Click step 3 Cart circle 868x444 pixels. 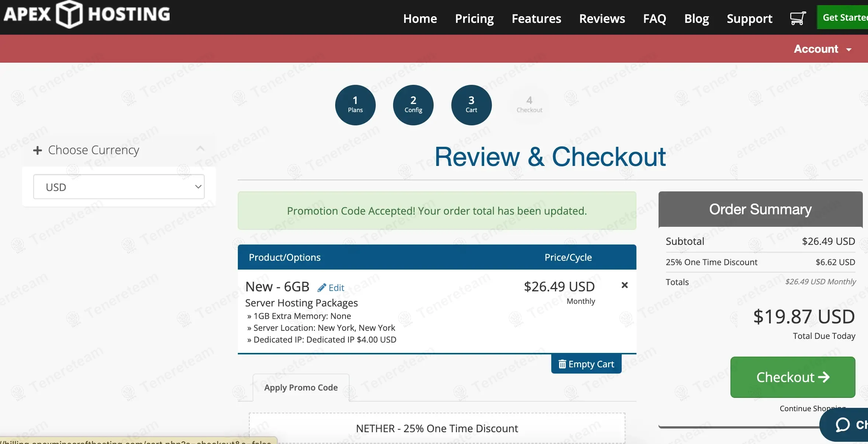[x=471, y=105]
